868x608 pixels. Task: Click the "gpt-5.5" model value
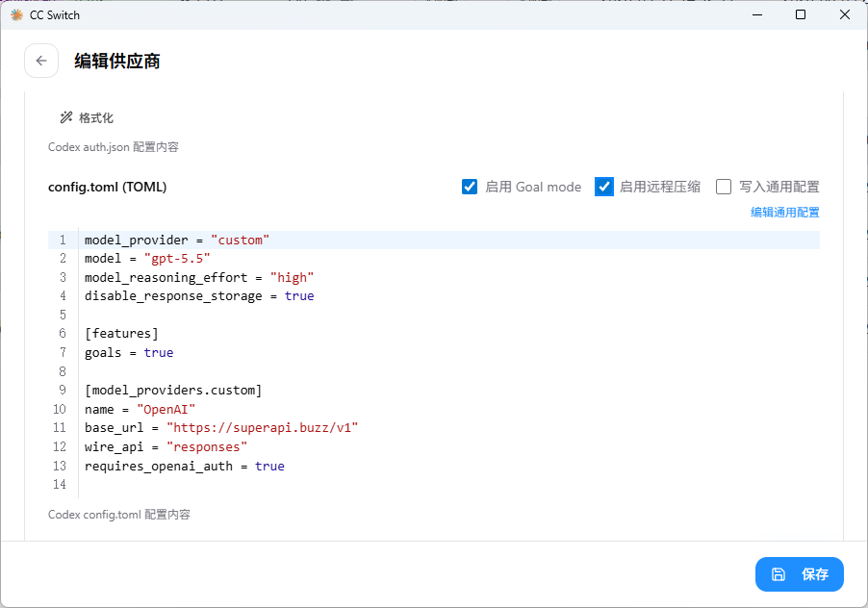(177, 259)
